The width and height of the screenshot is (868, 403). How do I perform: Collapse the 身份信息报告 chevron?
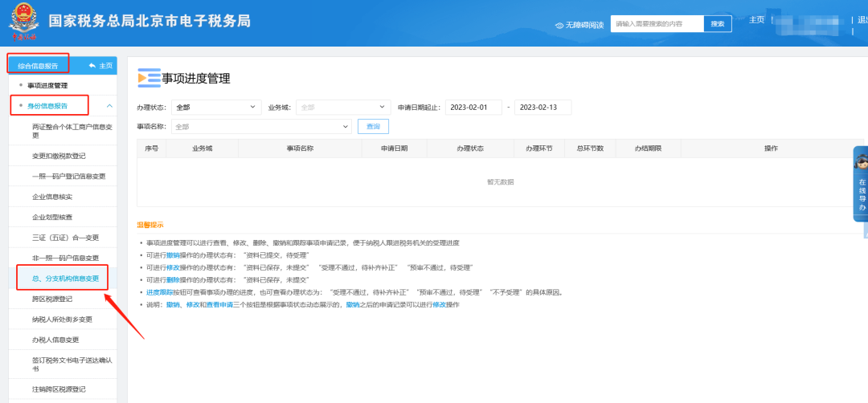click(x=109, y=106)
